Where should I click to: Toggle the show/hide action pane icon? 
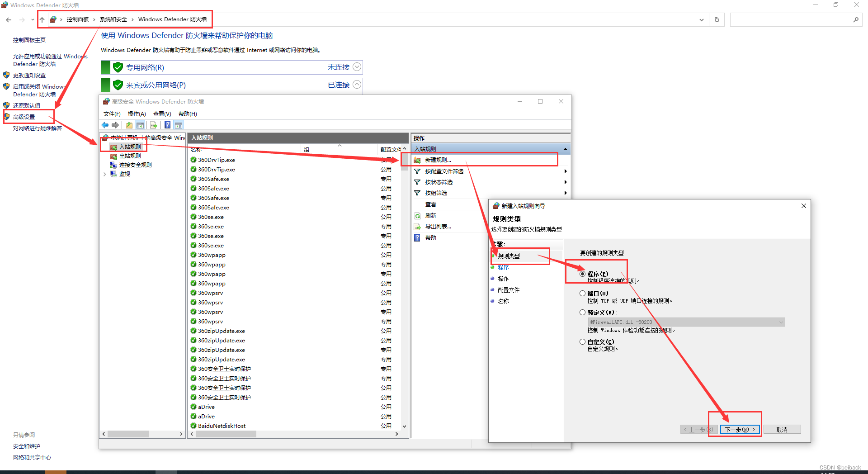pyautogui.click(x=179, y=125)
